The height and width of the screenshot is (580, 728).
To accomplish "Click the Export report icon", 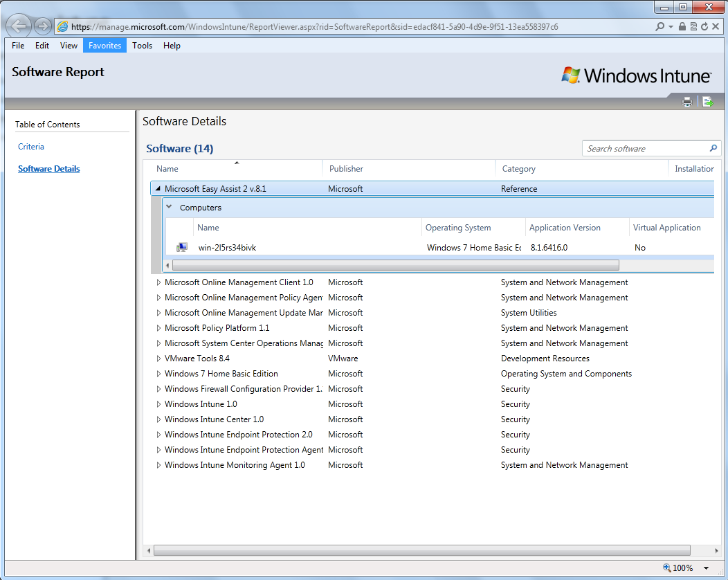I will [x=707, y=102].
